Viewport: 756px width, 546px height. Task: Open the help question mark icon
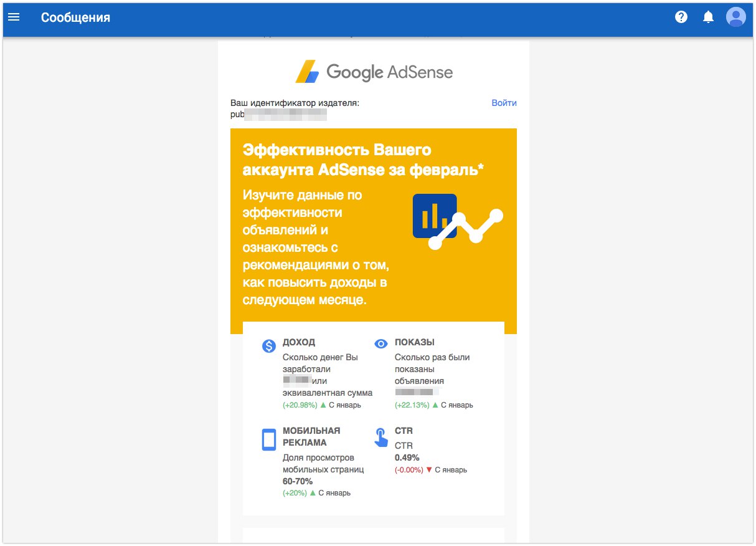pyautogui.click(x=681, y=17)
